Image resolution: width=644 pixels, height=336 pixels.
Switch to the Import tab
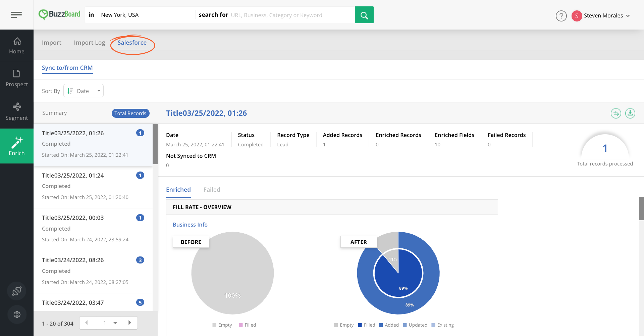52,43
